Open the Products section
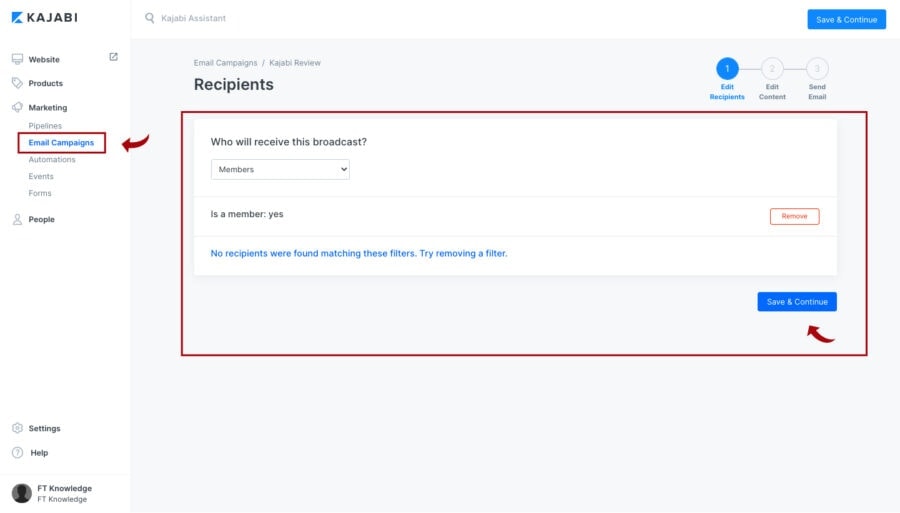The image size is (900, 513). [x=45, y=83]
